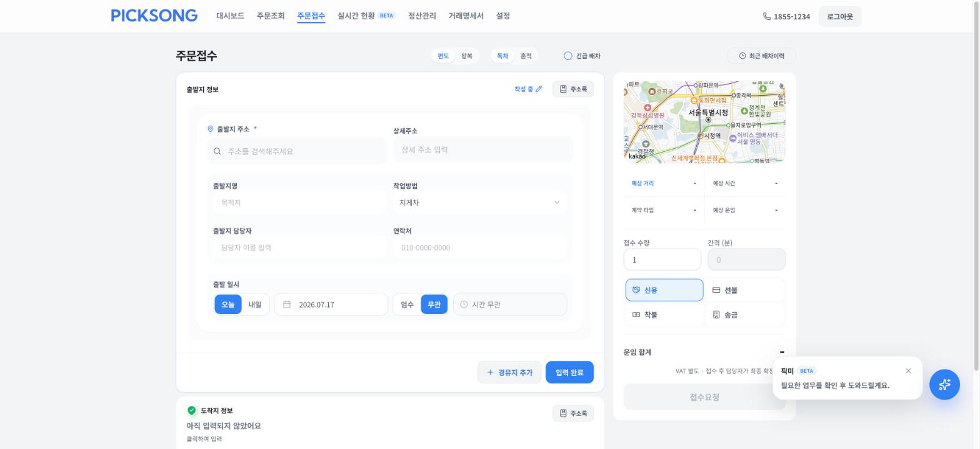Image resolution: width=980 pixels, height=449 pixels.
Task: Select 독차 load option
Action: click(502, 56)
